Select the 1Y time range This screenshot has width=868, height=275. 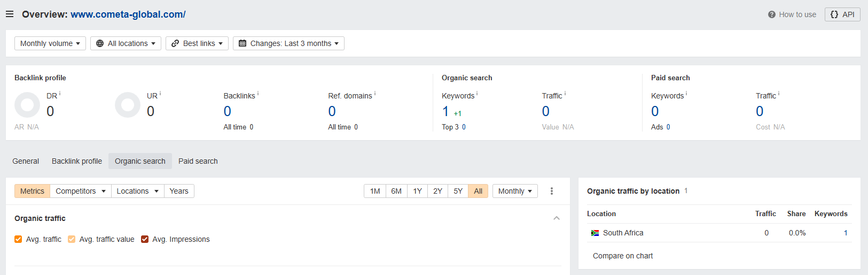(x=418, y=191)
